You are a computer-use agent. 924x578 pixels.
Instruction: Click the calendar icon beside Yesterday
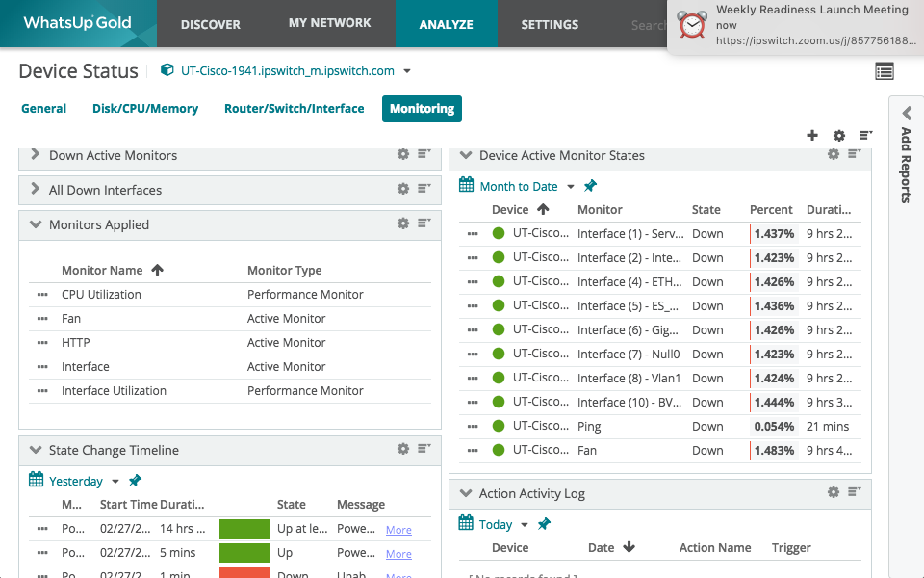point(37,480)
